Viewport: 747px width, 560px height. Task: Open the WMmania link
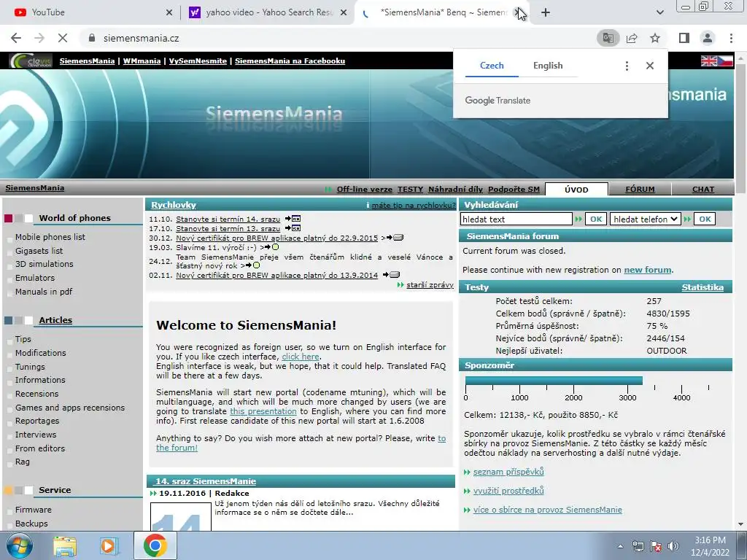pyautogui.click(x=142, y=61)
